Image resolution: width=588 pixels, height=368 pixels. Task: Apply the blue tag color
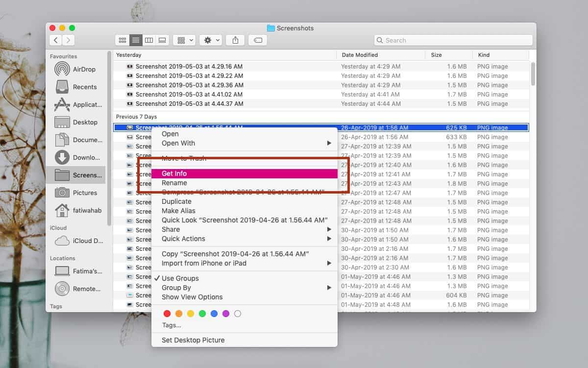point(214,314)
